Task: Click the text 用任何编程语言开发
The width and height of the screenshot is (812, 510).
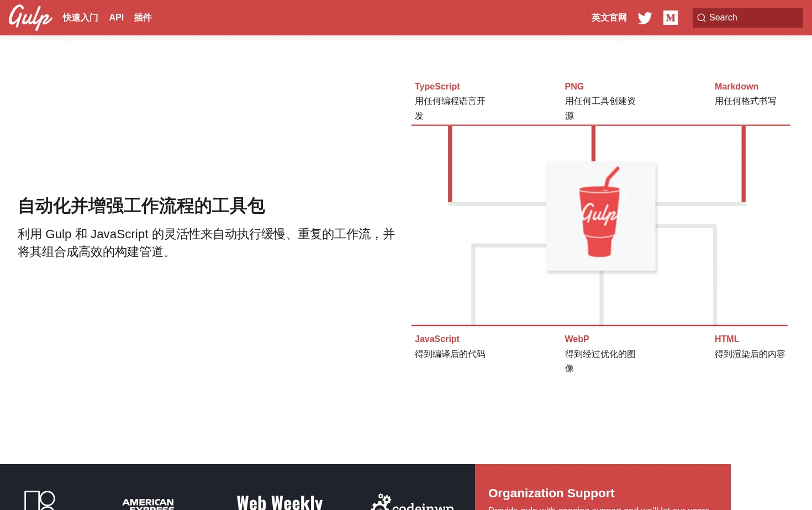Action: coord(450,108)
